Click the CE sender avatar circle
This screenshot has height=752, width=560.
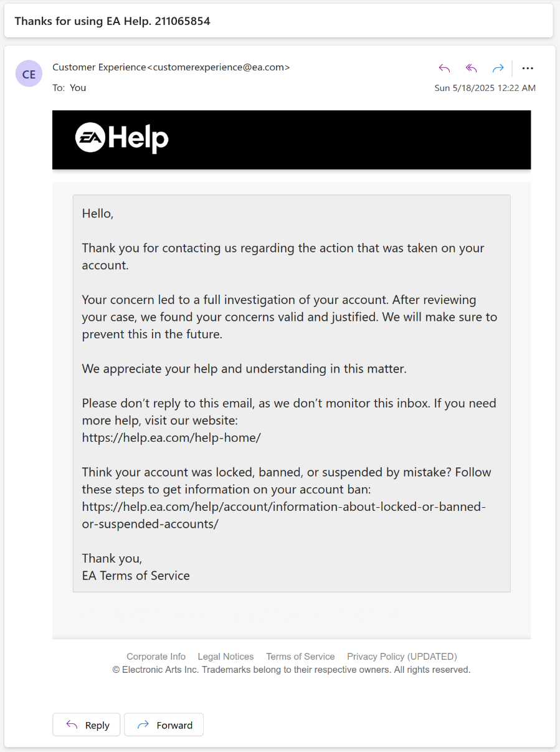pos(29,74)
